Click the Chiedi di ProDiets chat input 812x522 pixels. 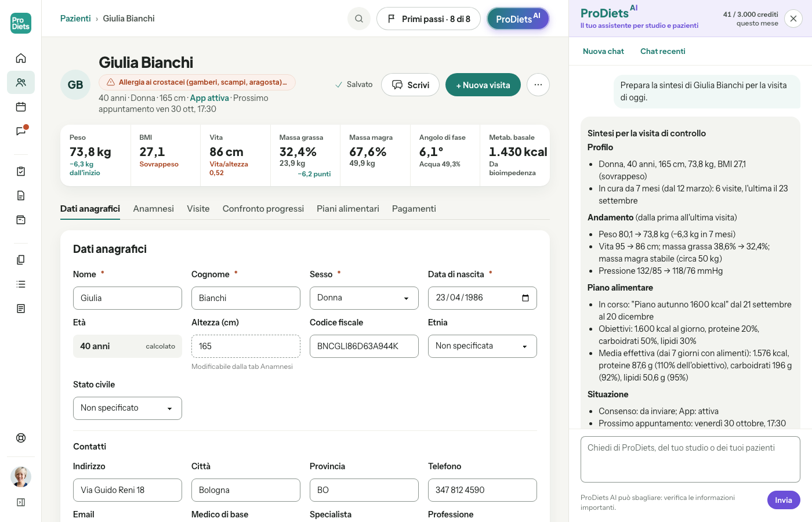click(690, 459)
